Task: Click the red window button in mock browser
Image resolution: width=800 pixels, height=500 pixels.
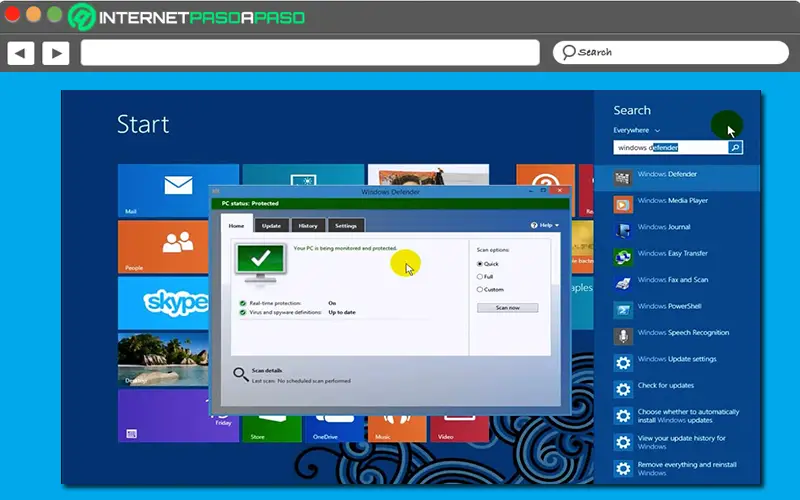Action: coord(11,14)
